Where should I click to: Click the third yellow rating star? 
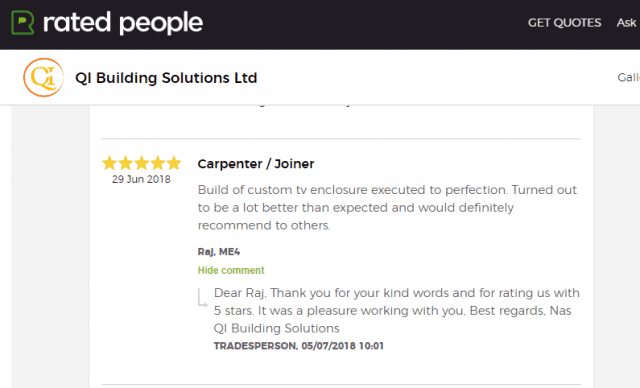(x=142, y=163)
